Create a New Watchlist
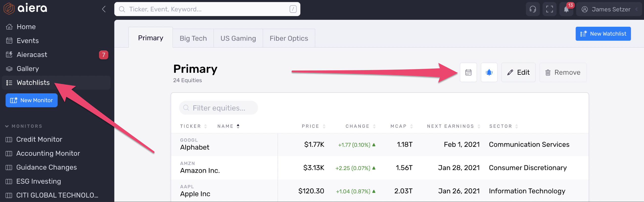 (x=603, y=34)
